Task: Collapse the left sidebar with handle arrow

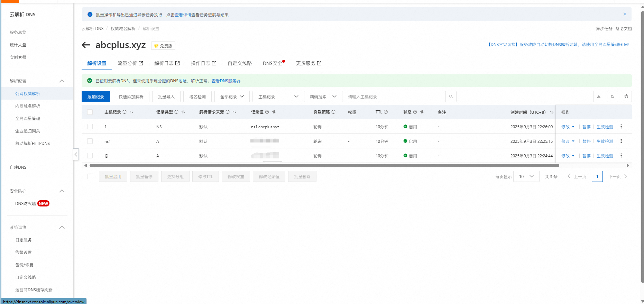Action: pos(76,154)
